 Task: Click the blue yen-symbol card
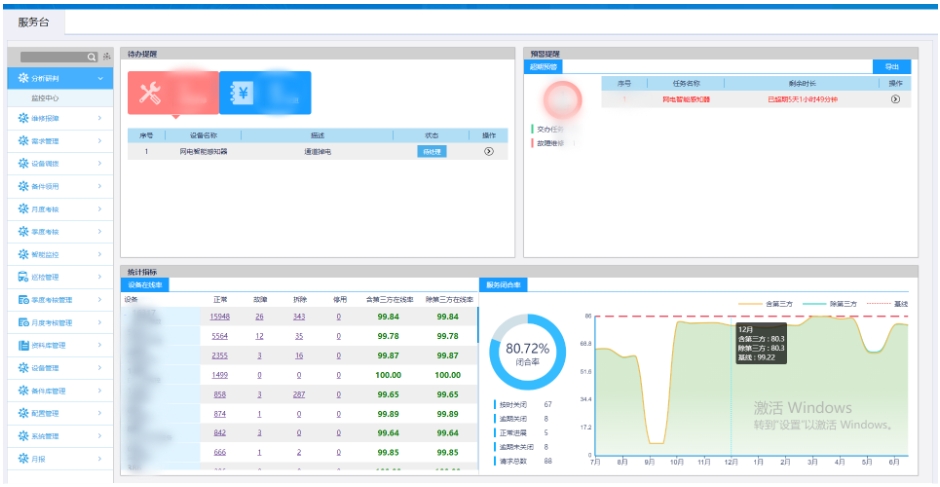[x=264, y=93]
